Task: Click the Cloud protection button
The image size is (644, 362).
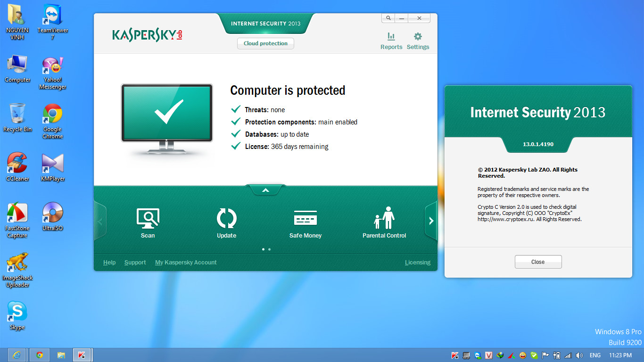Action: point(265,43)
